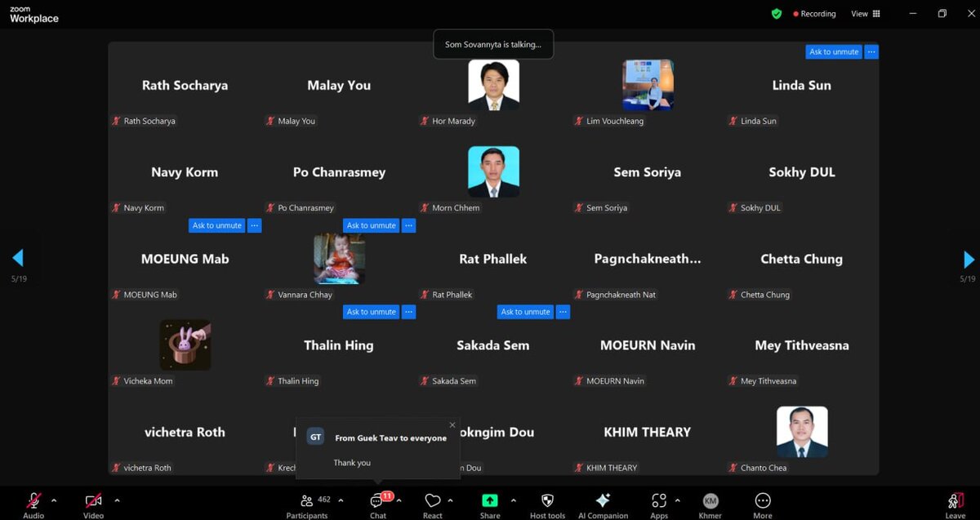980x520 pixels.
Task: Select the Malay You participant tile name
Action: pyautogui.click(x=339, y=85)
